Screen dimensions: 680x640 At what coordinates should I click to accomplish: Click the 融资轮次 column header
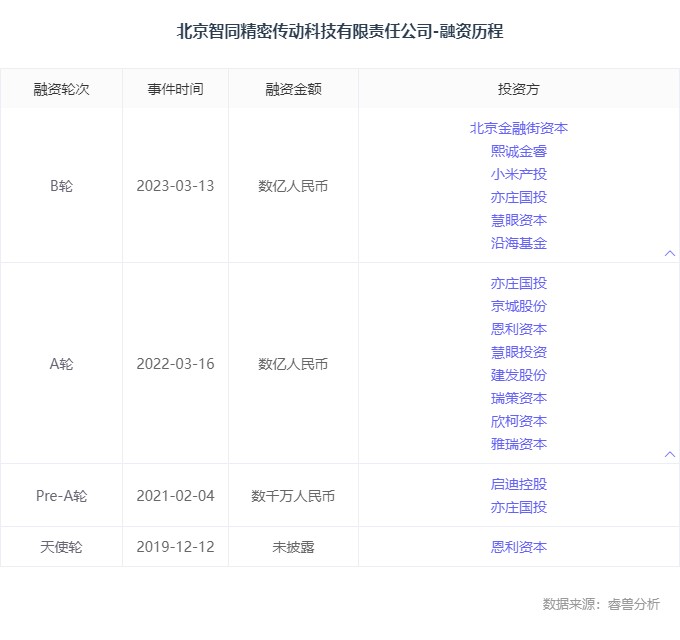point(61,89)
